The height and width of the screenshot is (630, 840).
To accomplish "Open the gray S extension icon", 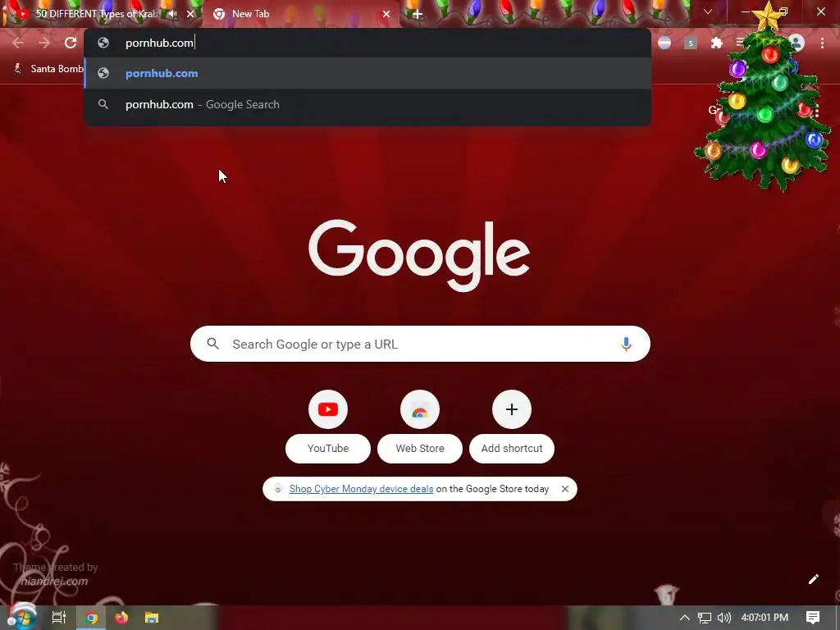I will pos(691,43).
